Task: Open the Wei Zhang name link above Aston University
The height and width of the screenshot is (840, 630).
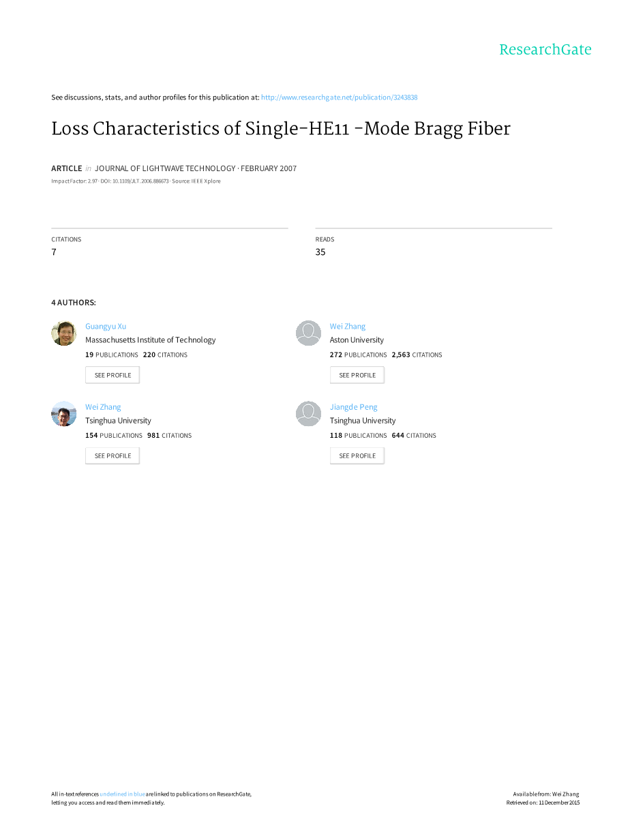Action: 348,327
